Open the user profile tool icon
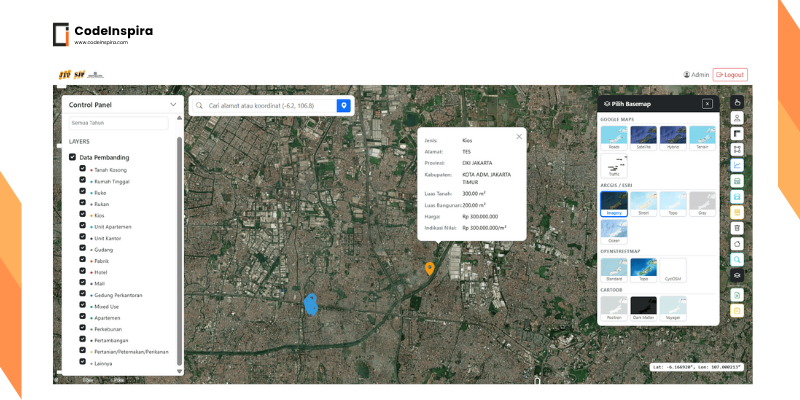This screenshot has width=800, height=400. pos(737,118)
